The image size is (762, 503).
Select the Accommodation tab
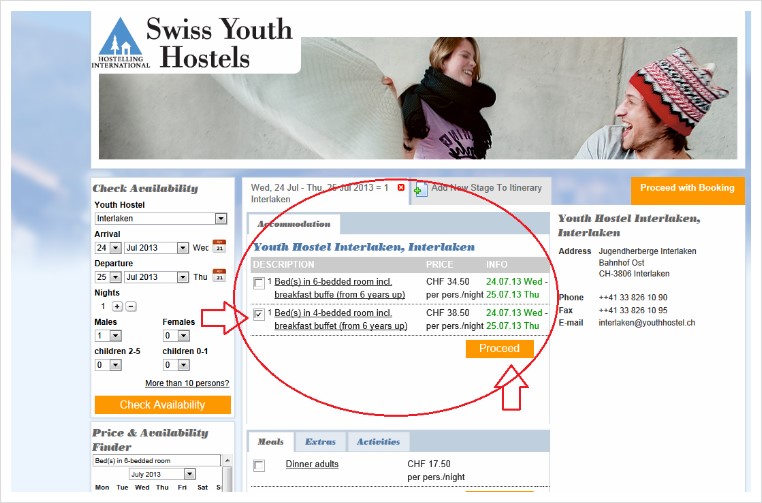point(294,224)
